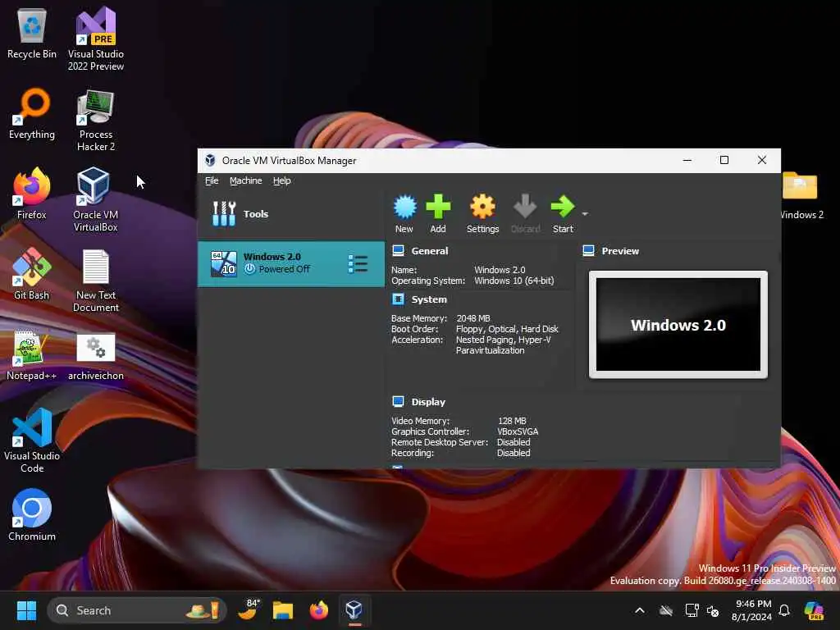Click the Display section heading

[x=428, y=402]
